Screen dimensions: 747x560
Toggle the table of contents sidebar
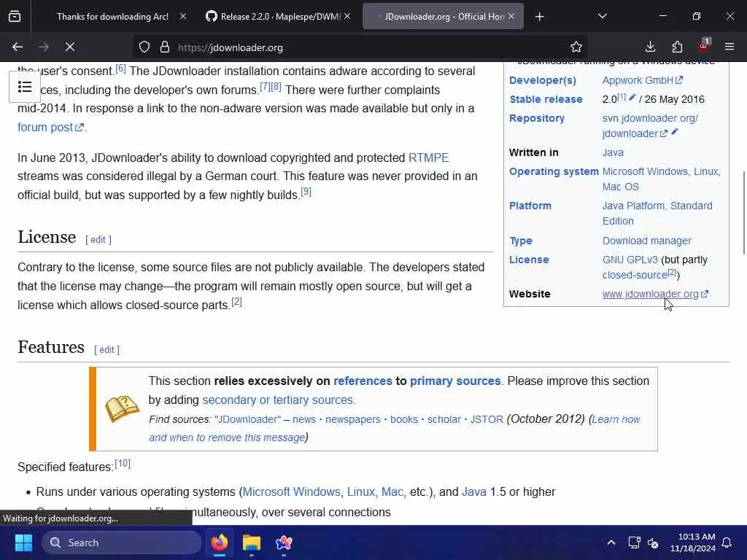(x=25, y=87)
